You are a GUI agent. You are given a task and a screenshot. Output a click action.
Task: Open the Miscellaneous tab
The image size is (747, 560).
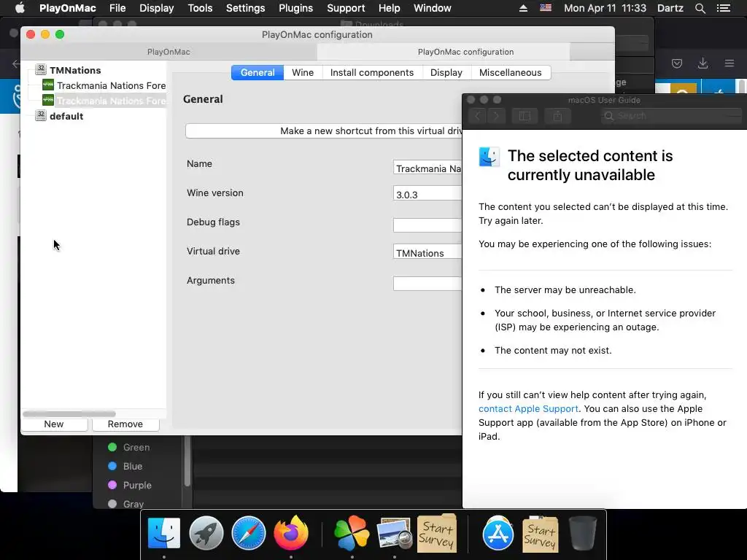pos(510,72)
